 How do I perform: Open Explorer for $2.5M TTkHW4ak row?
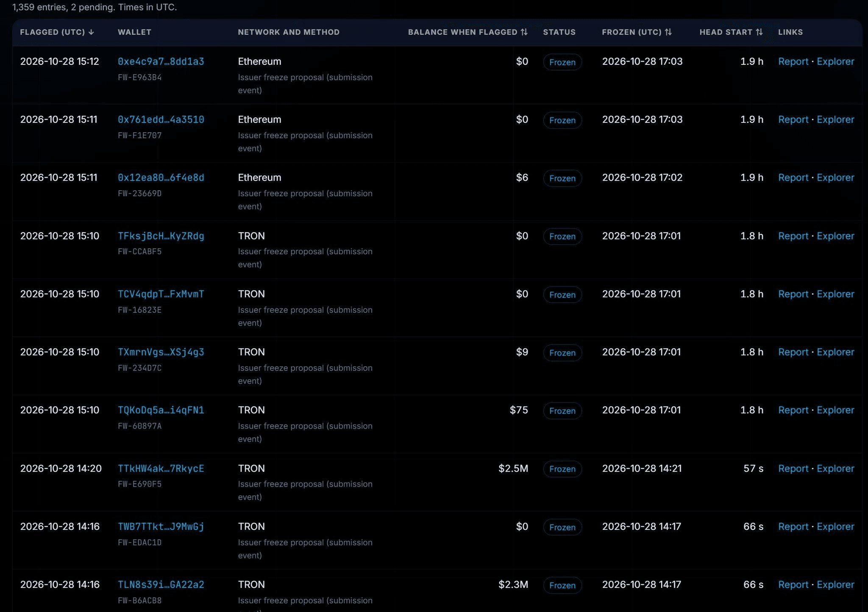click(x=835, y=469)
